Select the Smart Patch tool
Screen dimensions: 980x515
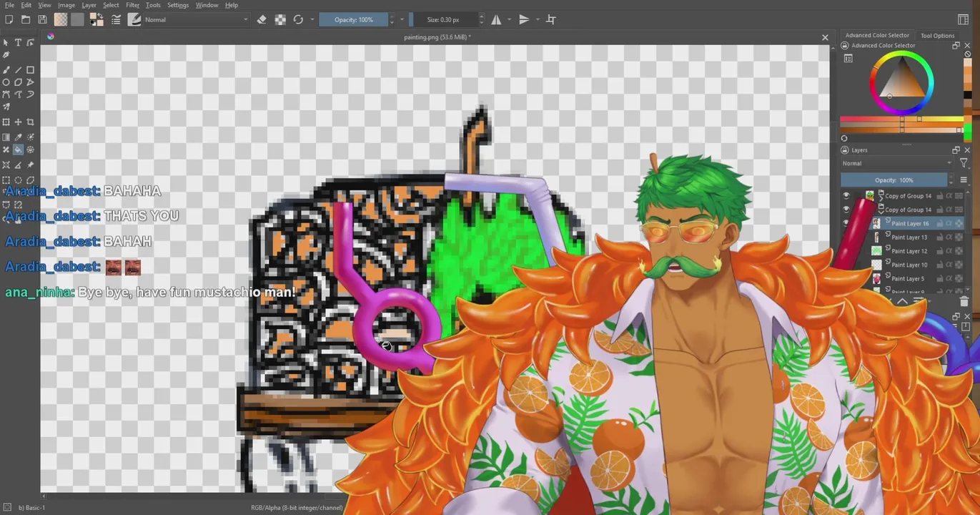pos(6,149)
